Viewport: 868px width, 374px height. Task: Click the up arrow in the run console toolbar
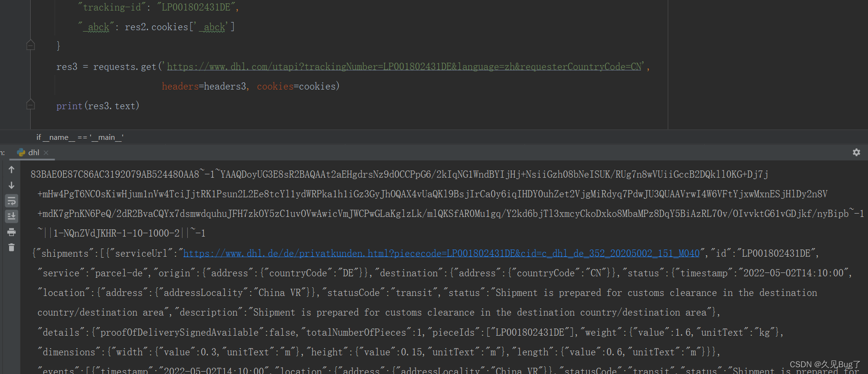(x=11, y=170)
